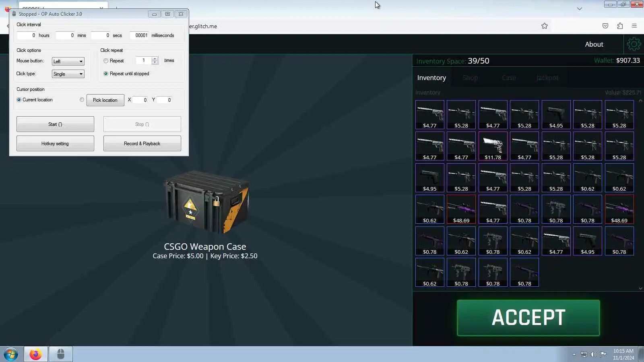Focus the hours interval field
Screen dimensions: 644x362
[27, 35]
